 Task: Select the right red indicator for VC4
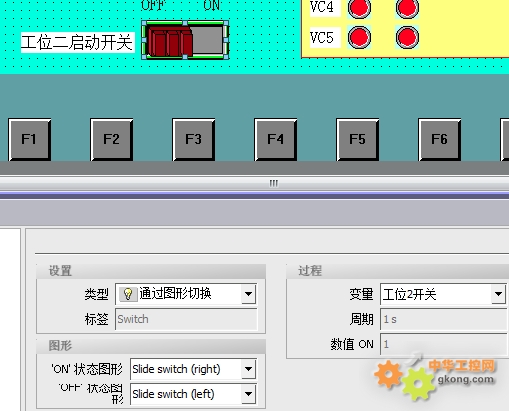point(407,7)
